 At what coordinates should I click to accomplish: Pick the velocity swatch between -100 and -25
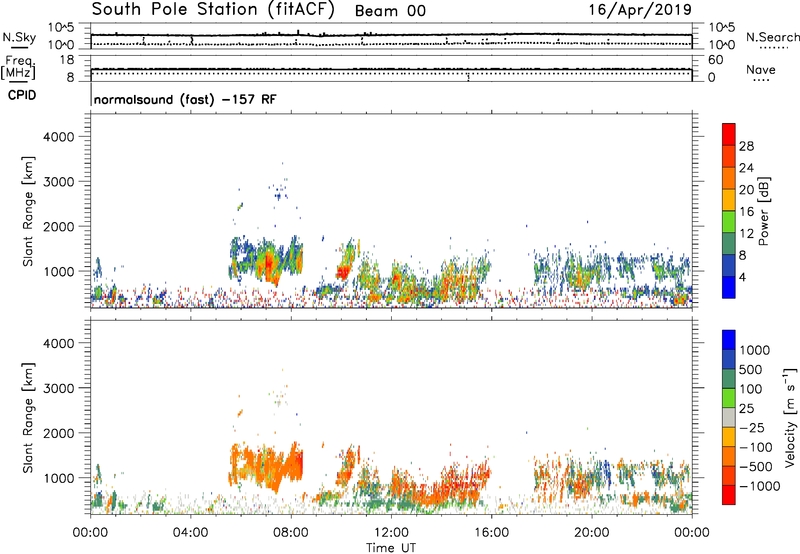[729, 437]
